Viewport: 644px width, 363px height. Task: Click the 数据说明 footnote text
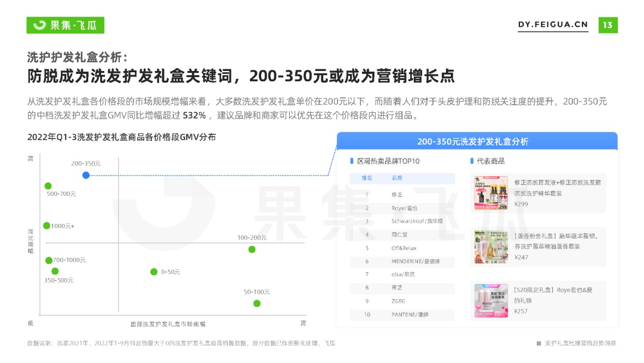tap(181, 343)
